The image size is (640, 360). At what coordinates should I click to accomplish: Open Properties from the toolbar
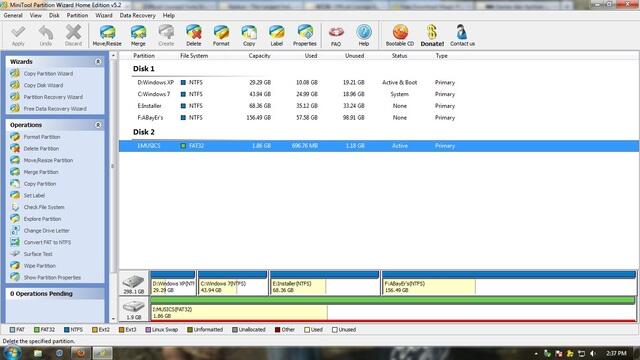pyautogui.click(x=304, y=36)
